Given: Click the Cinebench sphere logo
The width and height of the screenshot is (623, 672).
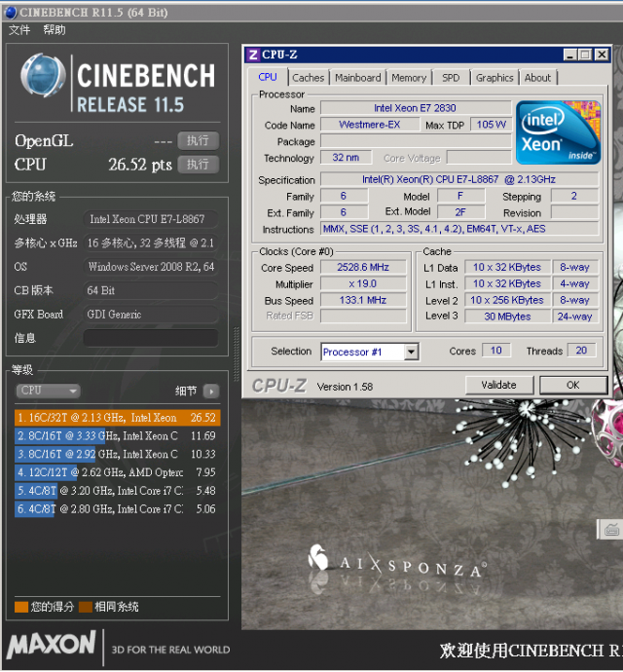Looking at the screenshot, I should (x=43, y=75).
